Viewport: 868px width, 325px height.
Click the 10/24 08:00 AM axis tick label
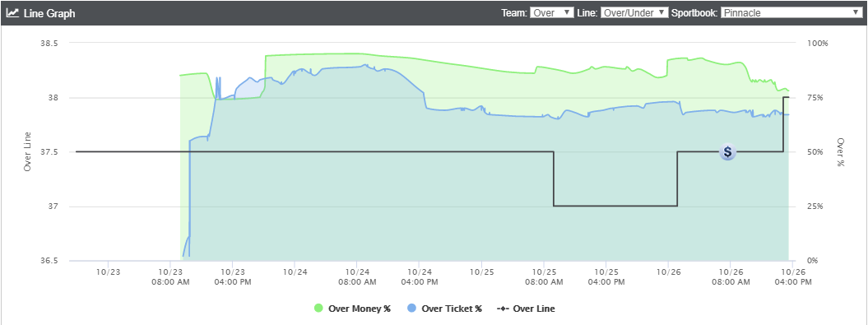pyautogui.click(x=356, y=276)
